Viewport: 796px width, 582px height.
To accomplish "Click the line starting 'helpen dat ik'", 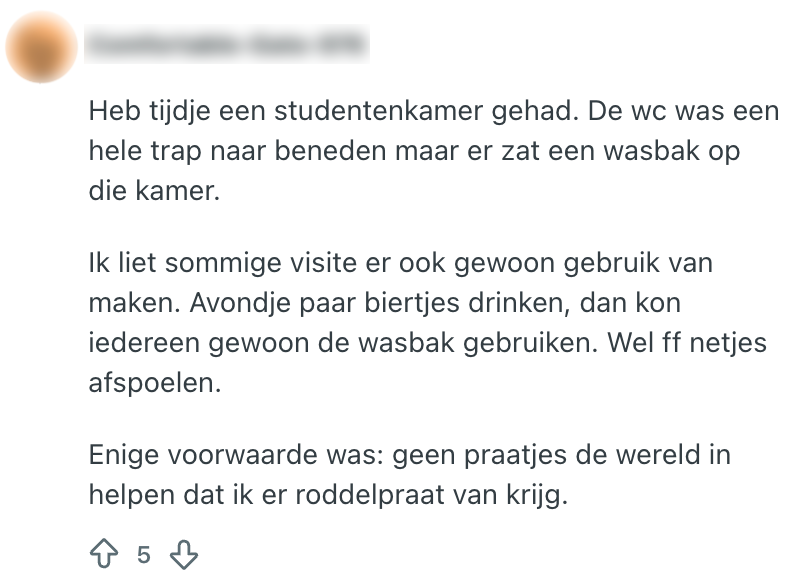I will [328, 493].
